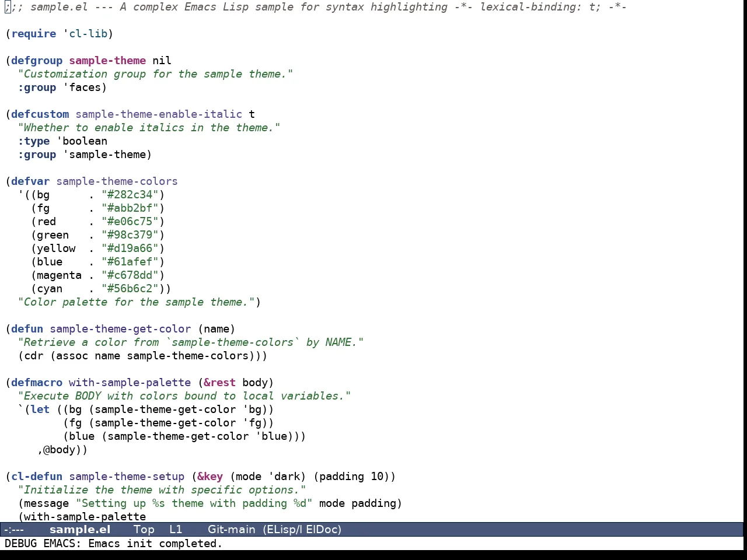Click the header comment line starting ';;; sample.el'
This screenshot has height=560, width=747.
pyautogui.click(x=316, y=7)
